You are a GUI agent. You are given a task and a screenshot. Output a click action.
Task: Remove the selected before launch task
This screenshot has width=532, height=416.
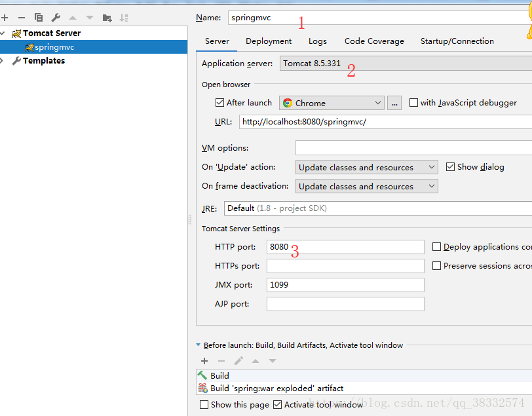coord(221,361)
